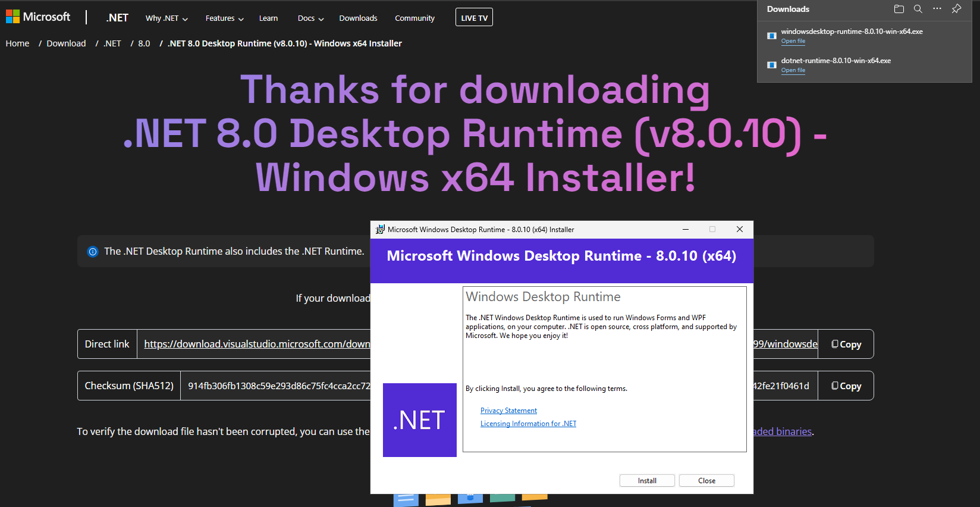Click the windowsdesktop-runtime exe file icon

point(772,36)
